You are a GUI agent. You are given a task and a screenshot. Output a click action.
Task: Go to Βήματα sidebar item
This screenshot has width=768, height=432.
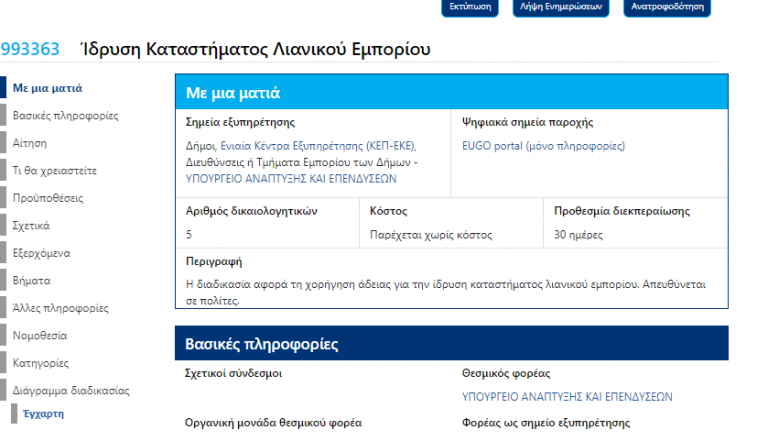[x=31, y=281]
